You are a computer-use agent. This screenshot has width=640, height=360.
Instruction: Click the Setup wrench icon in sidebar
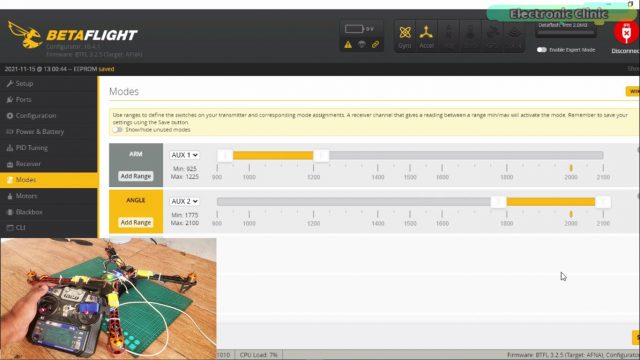10,83
